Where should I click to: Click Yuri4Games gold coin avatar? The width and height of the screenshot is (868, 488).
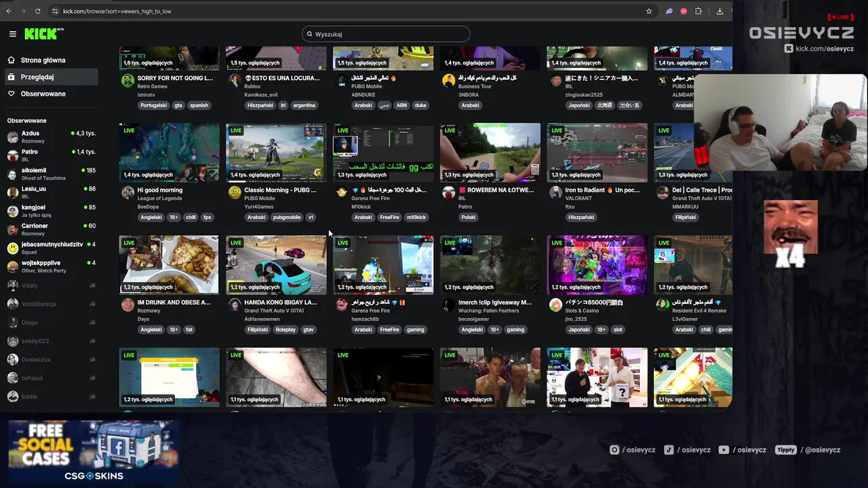235,192
